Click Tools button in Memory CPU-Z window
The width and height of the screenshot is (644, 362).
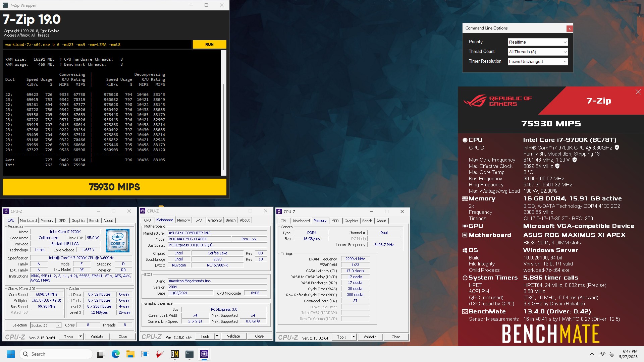(x=341, y=337)
